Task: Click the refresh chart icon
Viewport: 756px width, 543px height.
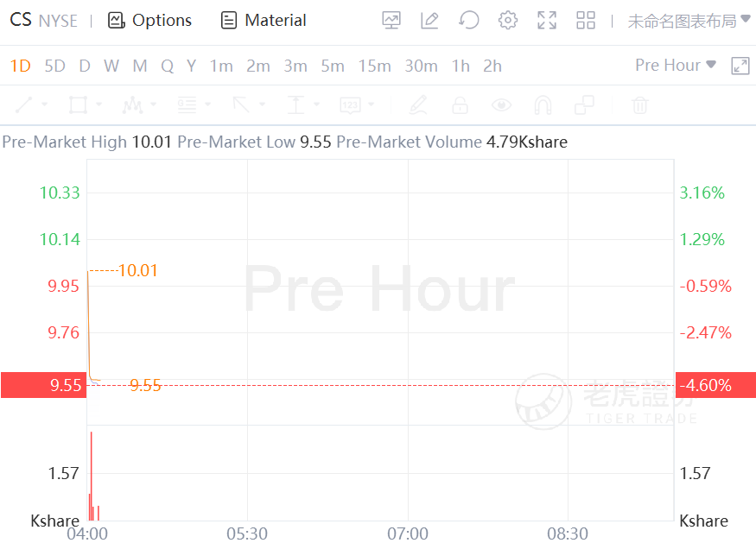Action: point(469,20)
